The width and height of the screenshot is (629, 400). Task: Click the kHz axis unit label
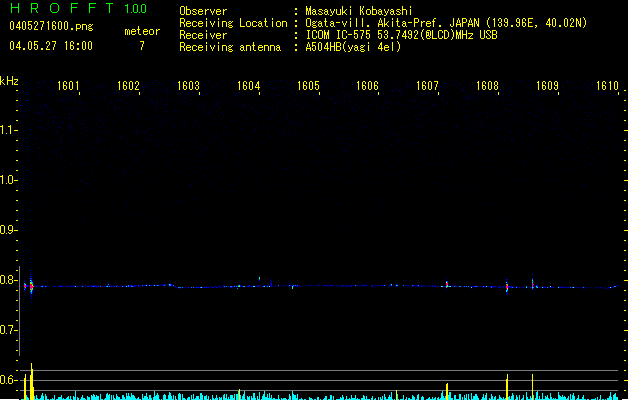(x=9, y=81)
